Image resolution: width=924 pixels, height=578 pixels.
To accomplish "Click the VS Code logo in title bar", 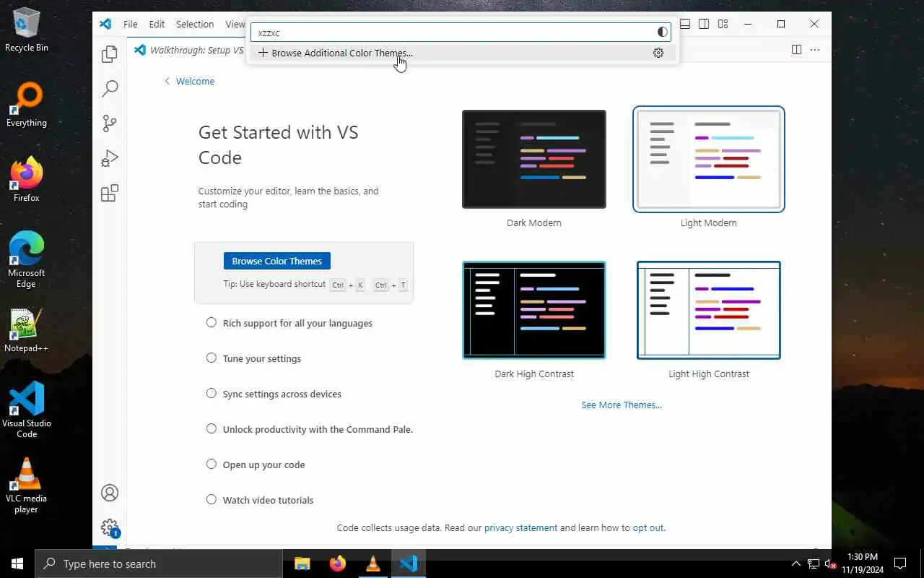I will (x=105, y=24).
